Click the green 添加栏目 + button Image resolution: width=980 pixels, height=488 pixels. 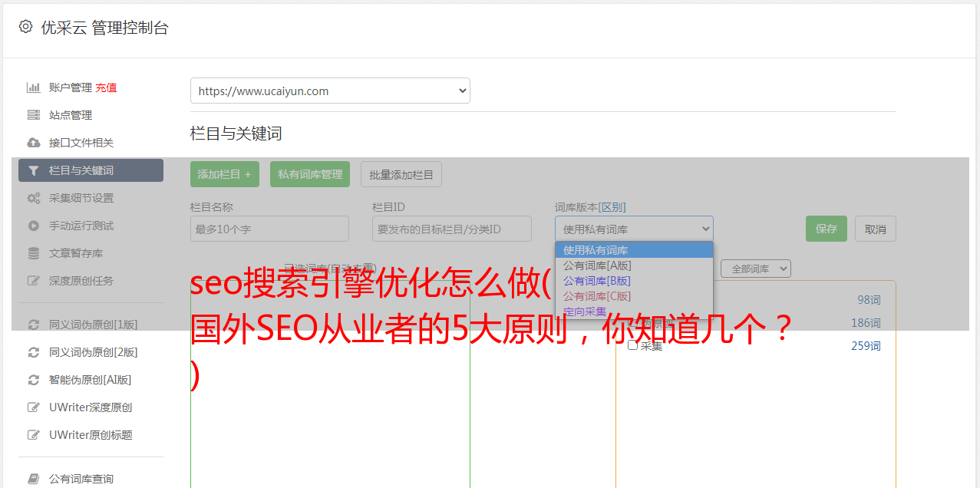coord(225,174)
